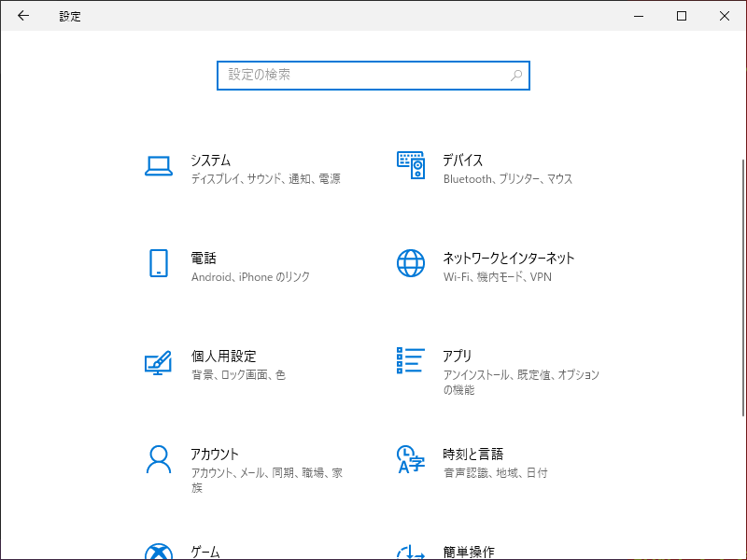Click the Ease of Access icon

click(x=411, y=553)
